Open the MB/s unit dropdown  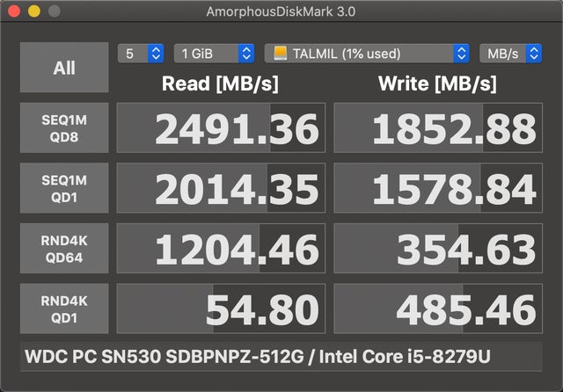click(510, 54)
